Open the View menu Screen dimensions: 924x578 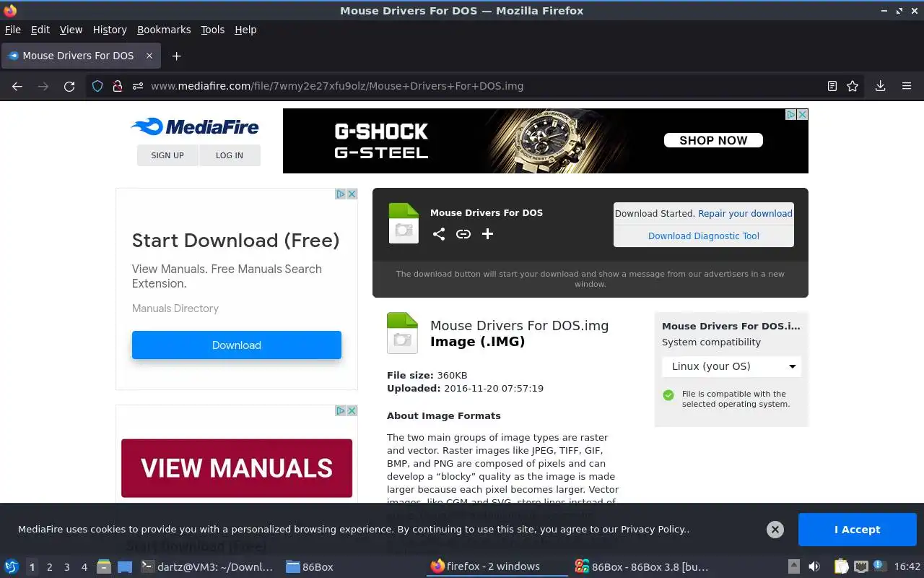point(71,30)
